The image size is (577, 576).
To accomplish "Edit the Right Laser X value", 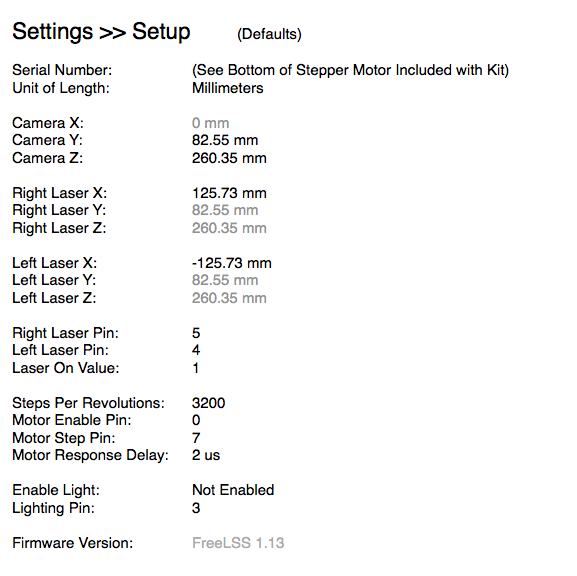I will click(x=229, y=193).
